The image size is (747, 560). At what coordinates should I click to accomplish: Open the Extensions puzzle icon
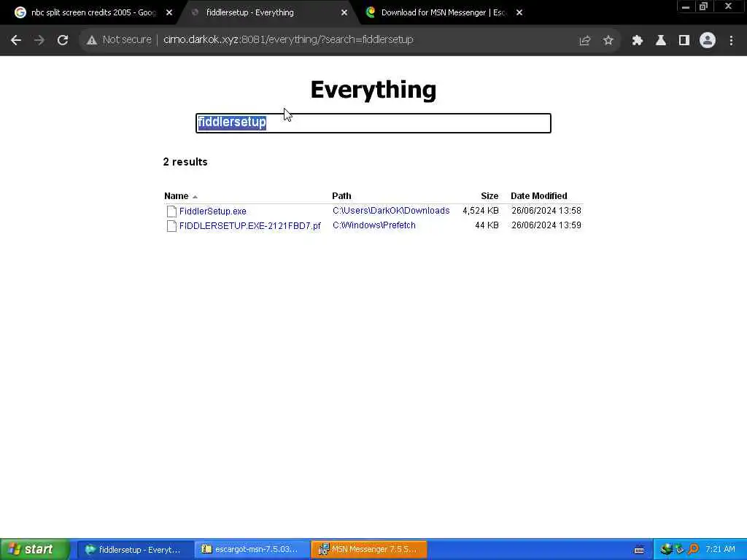coord(638,41)
